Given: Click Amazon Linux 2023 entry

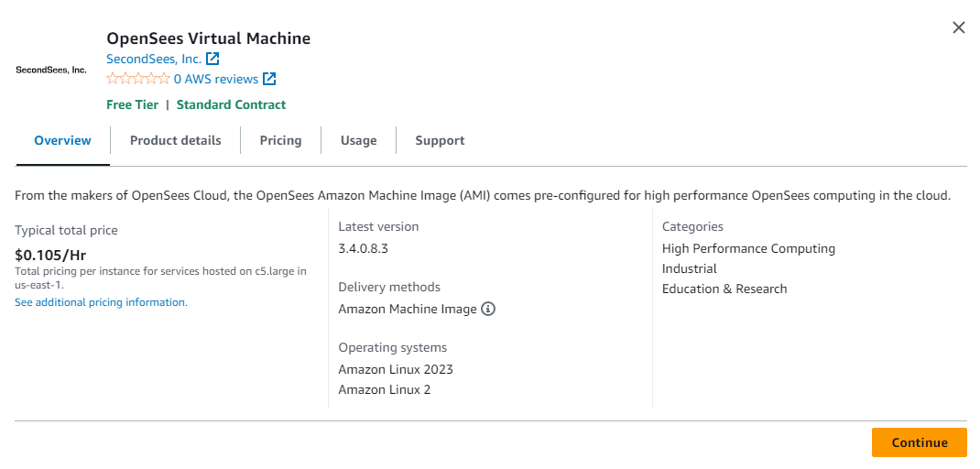Looking at the screenshot, I should click(396, 369).
